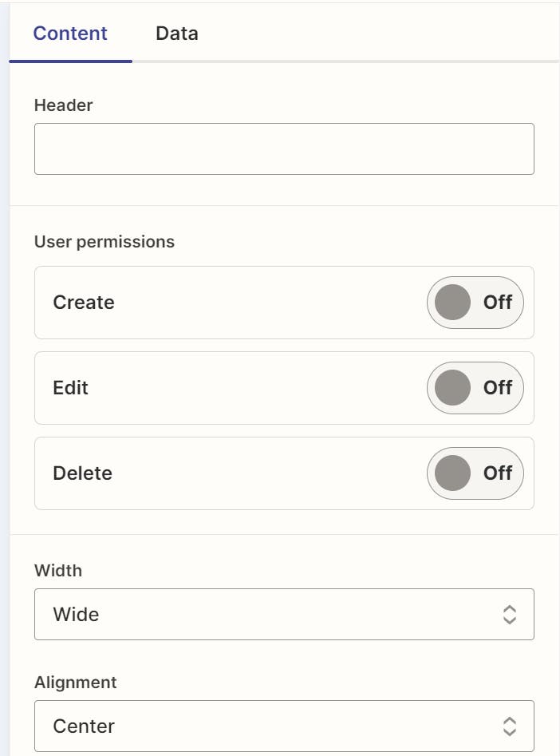
Task: Click the Delete permission row label
Action: 82,473
